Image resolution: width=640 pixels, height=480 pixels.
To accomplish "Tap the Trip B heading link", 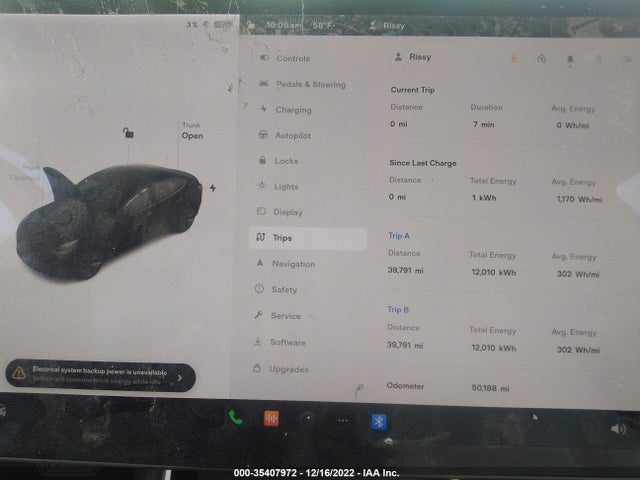I will (x=398, y=309).
